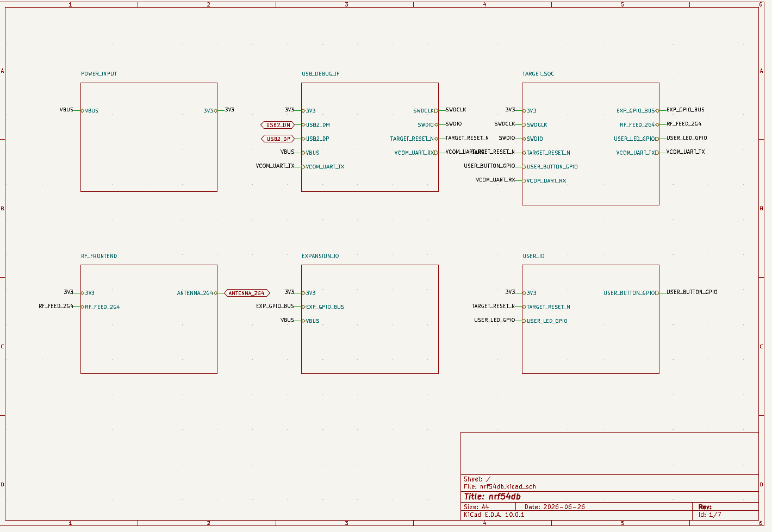Select the USER_IO sheet name label
772x532 pixels.
(x=533, y=256)
